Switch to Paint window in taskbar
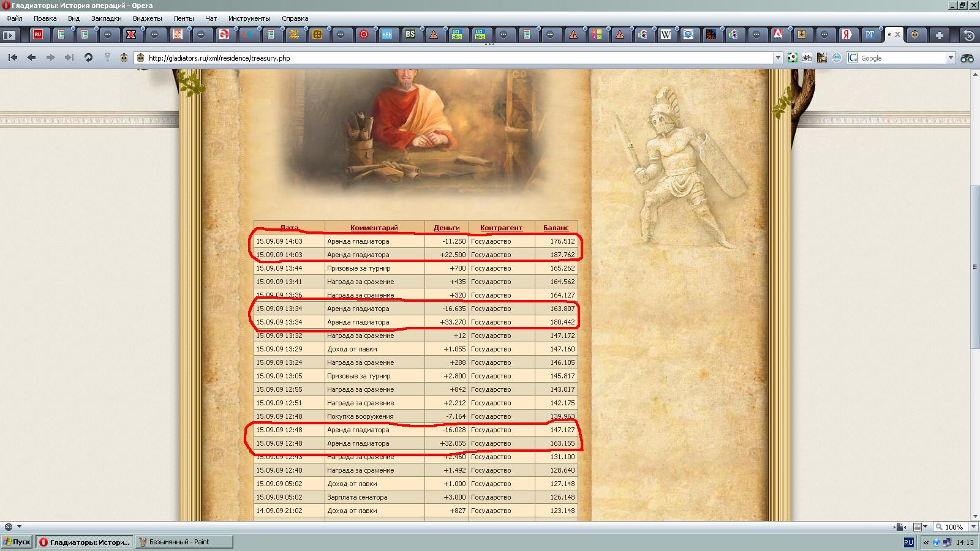Image resolution: width=980 pixels, height=551 pixels. [184, 542]
